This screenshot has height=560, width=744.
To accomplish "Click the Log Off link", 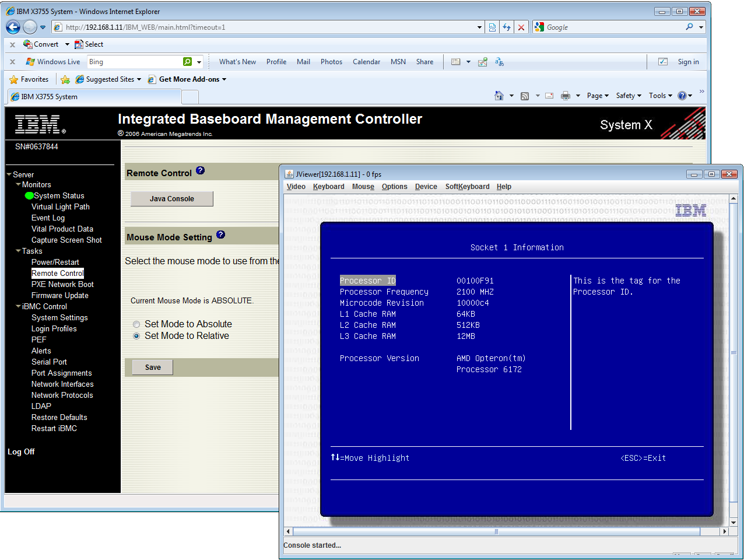I will pos(21,452).
